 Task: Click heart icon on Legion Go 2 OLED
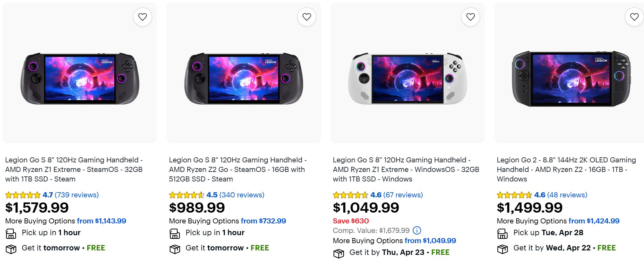pyautogui.click(x=634, y=17)
